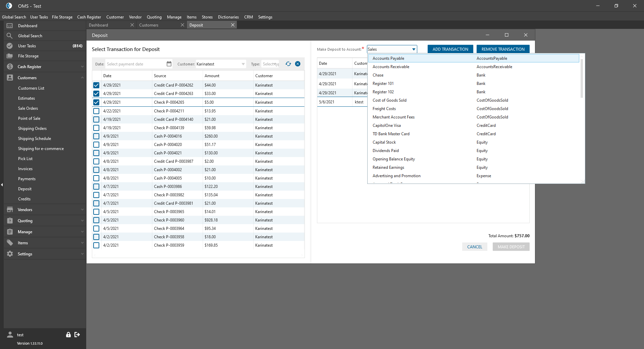
Task: Open File Storage in sidebar
Action: [28, 56]
